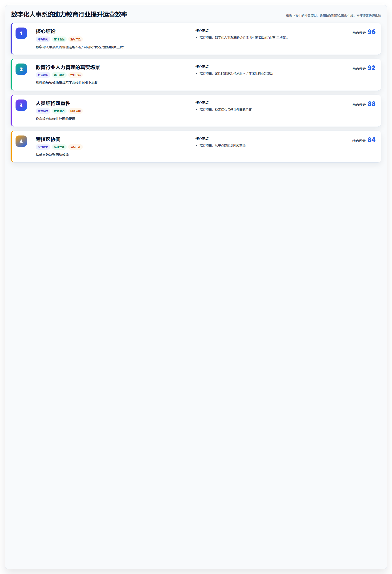
Task: Open the 跨校区协同 card title
Action: 48,140
